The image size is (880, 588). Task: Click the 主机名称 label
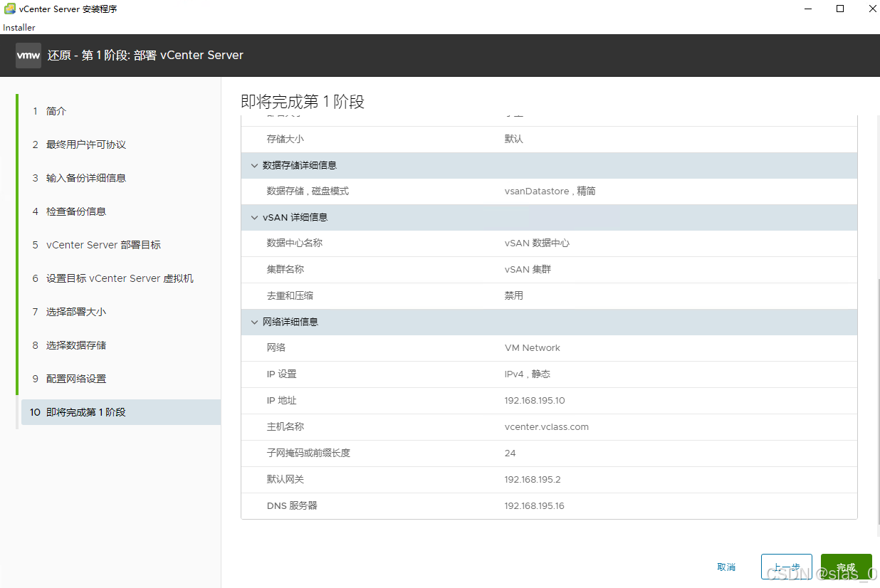pos(286,427)
